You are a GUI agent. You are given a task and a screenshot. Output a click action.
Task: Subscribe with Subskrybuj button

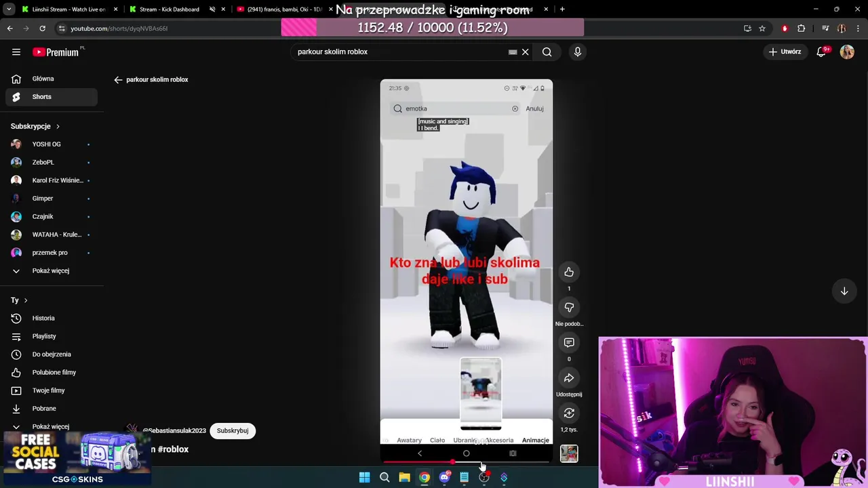coord(233,431)
